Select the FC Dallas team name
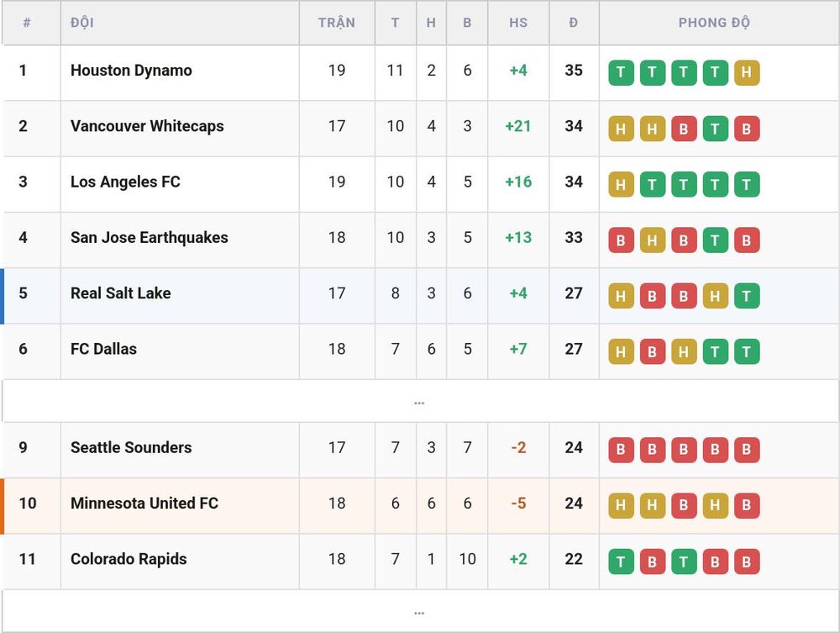This screenshot has height=633, width=840. tap(103, 349)
